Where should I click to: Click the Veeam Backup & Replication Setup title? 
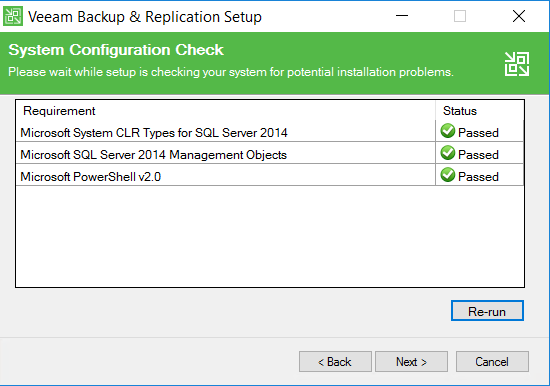145,17
